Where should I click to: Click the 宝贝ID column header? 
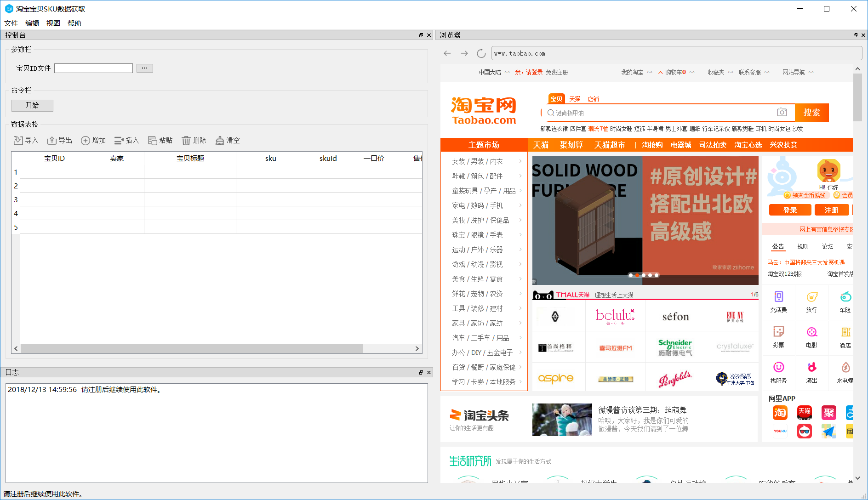point(54,158)
